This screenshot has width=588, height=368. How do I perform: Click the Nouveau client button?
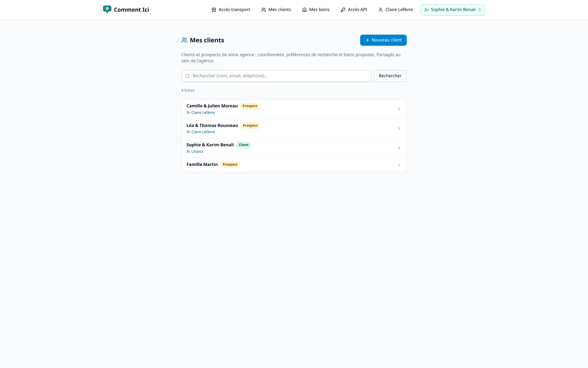pyautogui.click(x=383, y=40)
